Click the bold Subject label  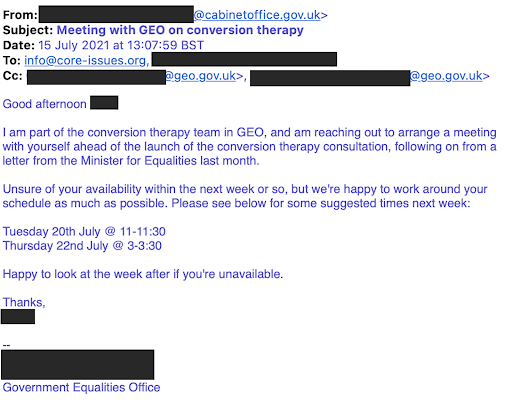pyautogui.click(x=28, y=30)
